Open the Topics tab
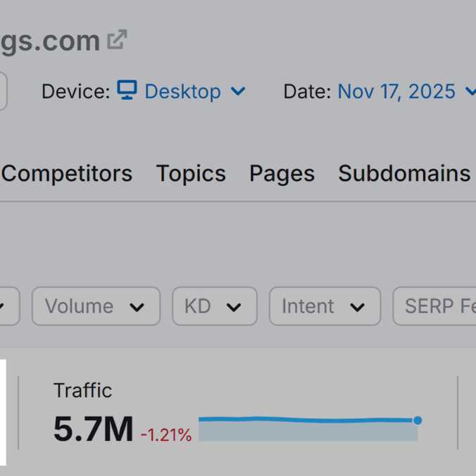 coord(191,173)
